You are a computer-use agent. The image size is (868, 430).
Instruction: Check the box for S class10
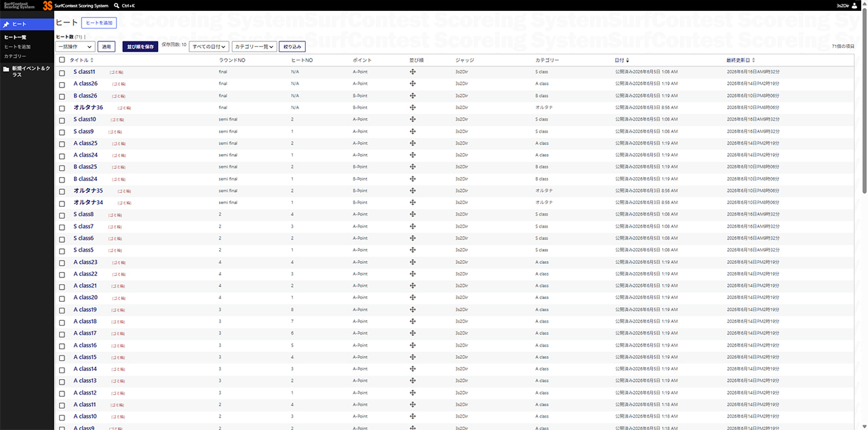tap(62, 120)
